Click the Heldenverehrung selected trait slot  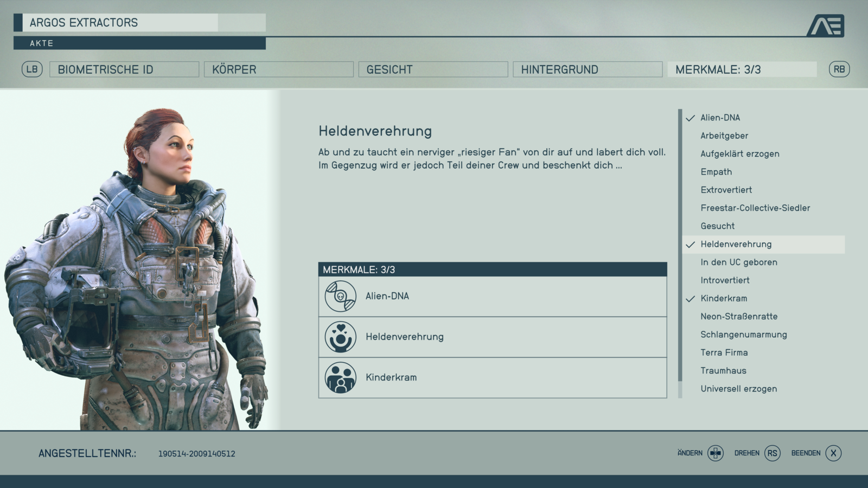[x=493, y=337]
